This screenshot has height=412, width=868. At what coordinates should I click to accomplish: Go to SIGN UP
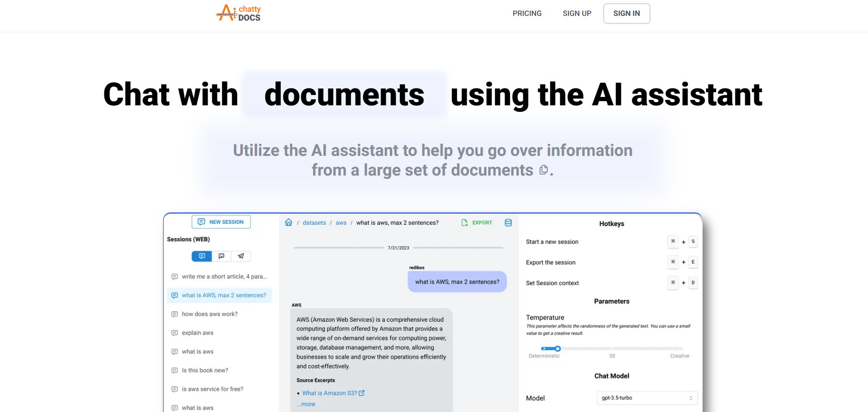pyautogui.click(x=577, y=14)
